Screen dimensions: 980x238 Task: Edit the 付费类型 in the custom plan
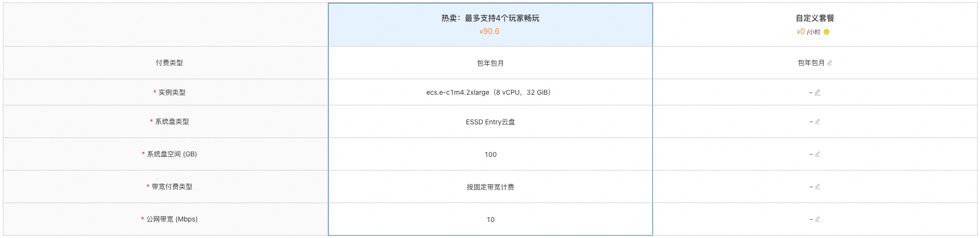(830, 63)
